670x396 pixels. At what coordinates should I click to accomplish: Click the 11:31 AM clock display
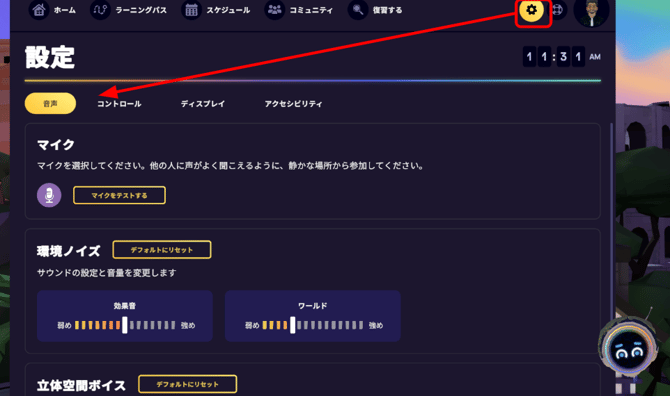pyautogui.click(x=561, y=56)
